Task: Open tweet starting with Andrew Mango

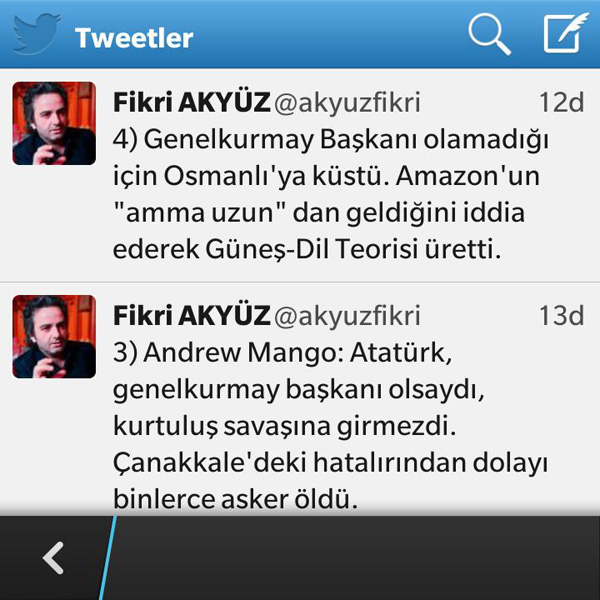Action: tap(331, 426)
